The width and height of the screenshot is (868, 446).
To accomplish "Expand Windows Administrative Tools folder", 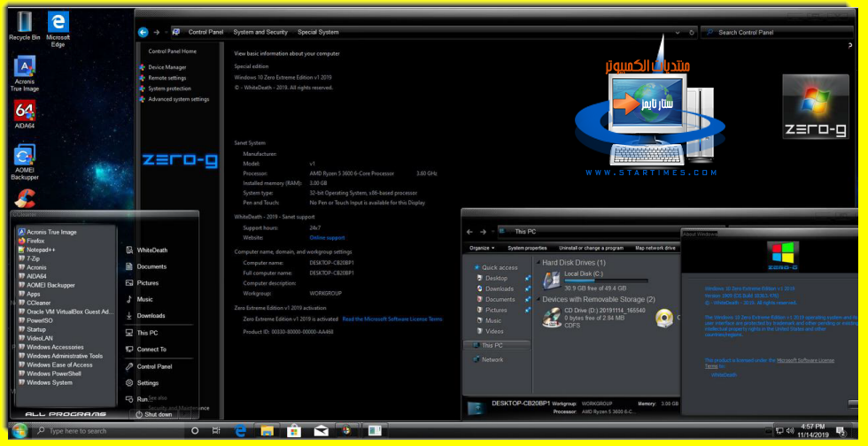I will (65, 356).
